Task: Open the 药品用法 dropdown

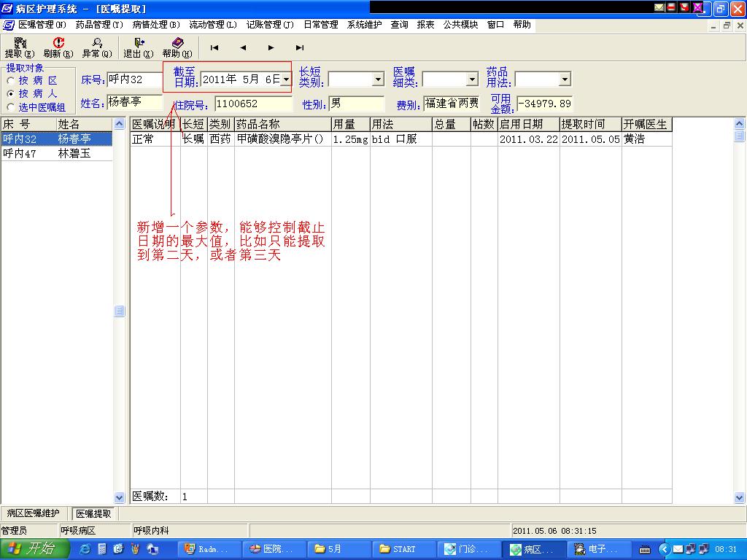Action: tap(565, 79)
